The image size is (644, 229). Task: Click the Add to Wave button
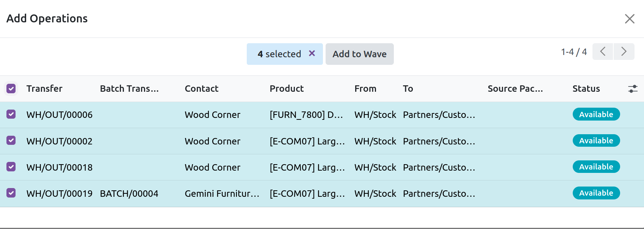tap(359, 54)
